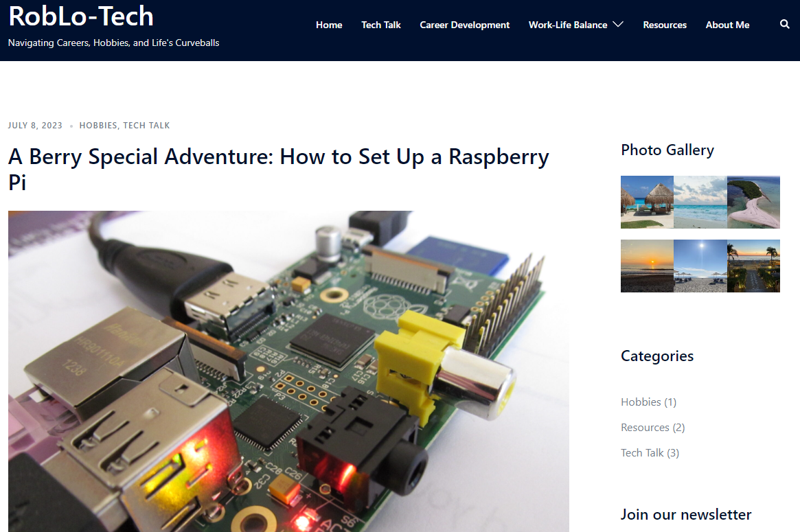Open the palm trees at dusk gallery photo
This screenshot has height=532, width=800.
tap(753, 266)
